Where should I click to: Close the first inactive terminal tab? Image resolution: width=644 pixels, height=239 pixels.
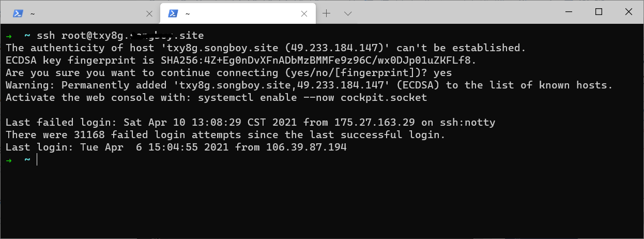pyautogui.click(x=149, y=13)
